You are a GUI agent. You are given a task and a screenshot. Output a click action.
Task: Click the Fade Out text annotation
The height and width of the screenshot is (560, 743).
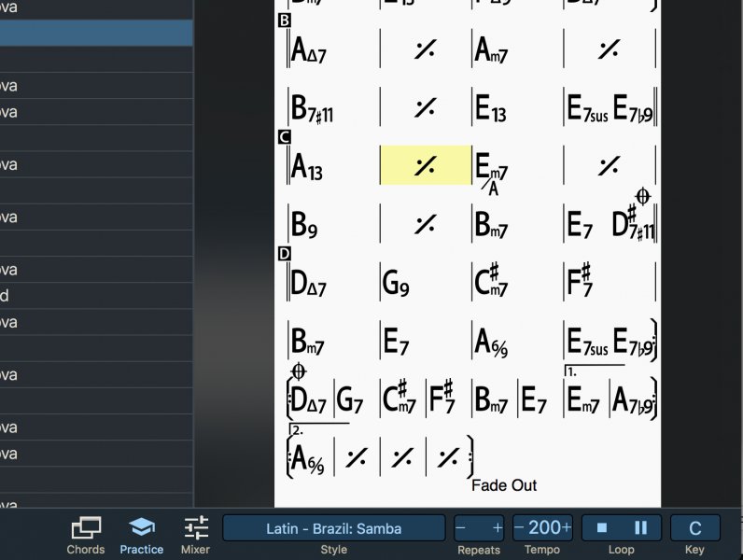point(504,485)
